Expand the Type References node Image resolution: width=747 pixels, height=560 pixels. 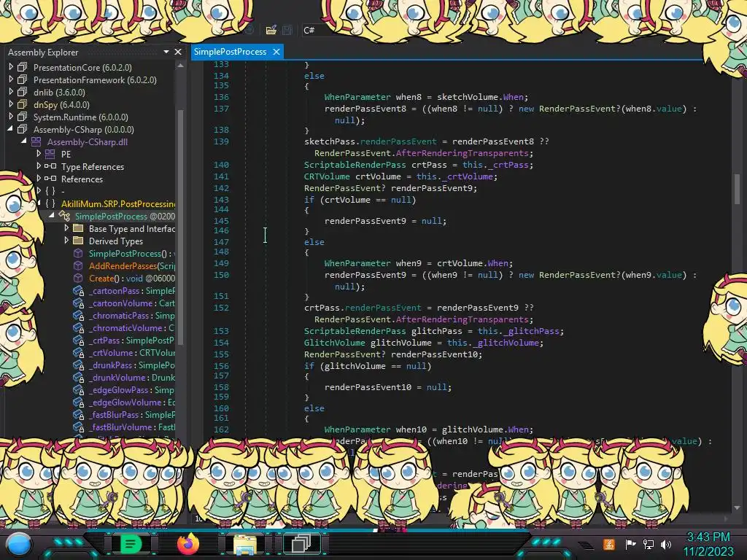coord(39,166)
